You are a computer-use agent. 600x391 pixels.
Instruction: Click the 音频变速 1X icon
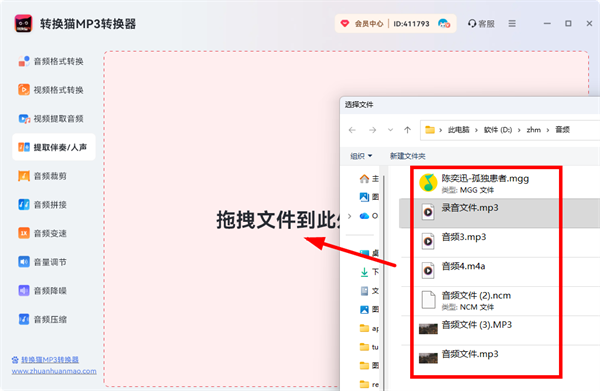pyautogui.click(x=24, y=233)
